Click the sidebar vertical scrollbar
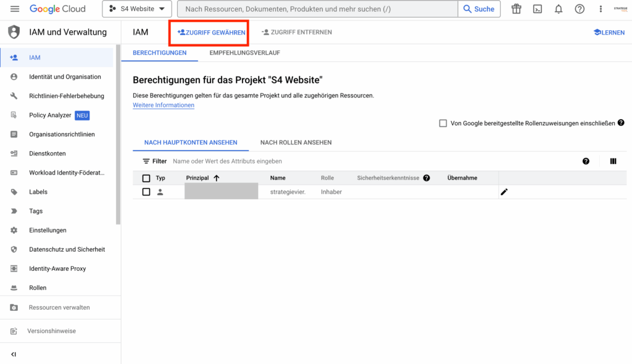This screenshot has height=364, width=632. point(118,134)
